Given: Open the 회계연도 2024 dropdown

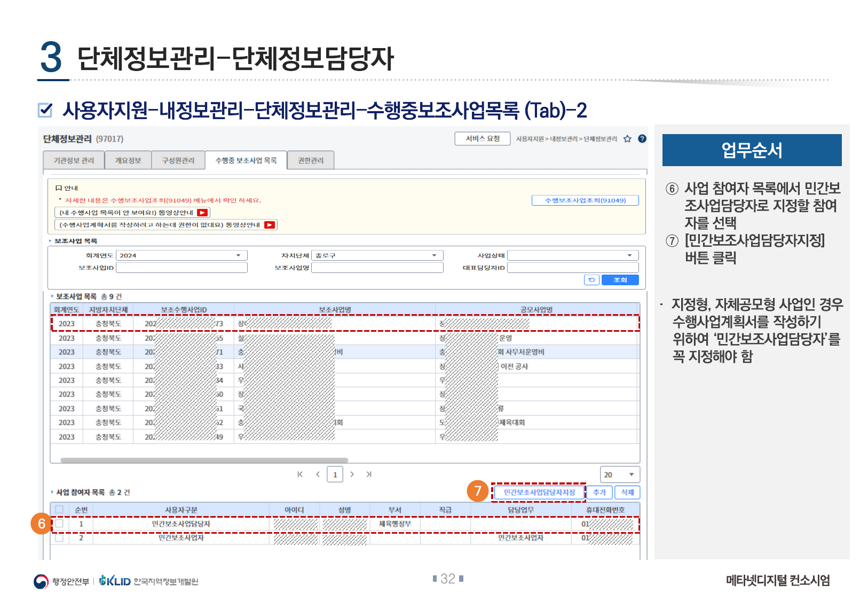Looking at the screenshot, I should 182,255.
